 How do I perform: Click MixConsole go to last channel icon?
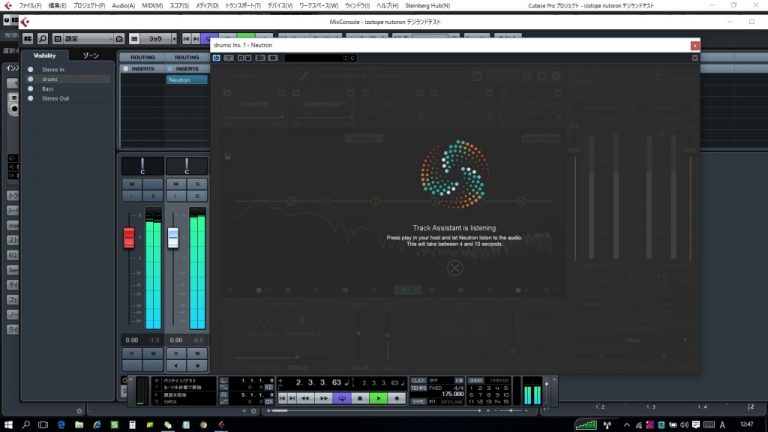pyautogui.click(x=196, y=38)
